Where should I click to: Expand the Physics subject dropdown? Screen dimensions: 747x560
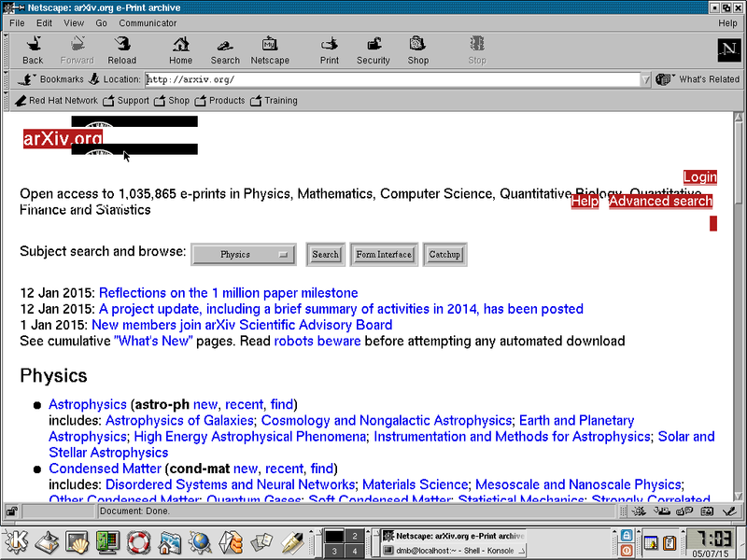[244, 254]
